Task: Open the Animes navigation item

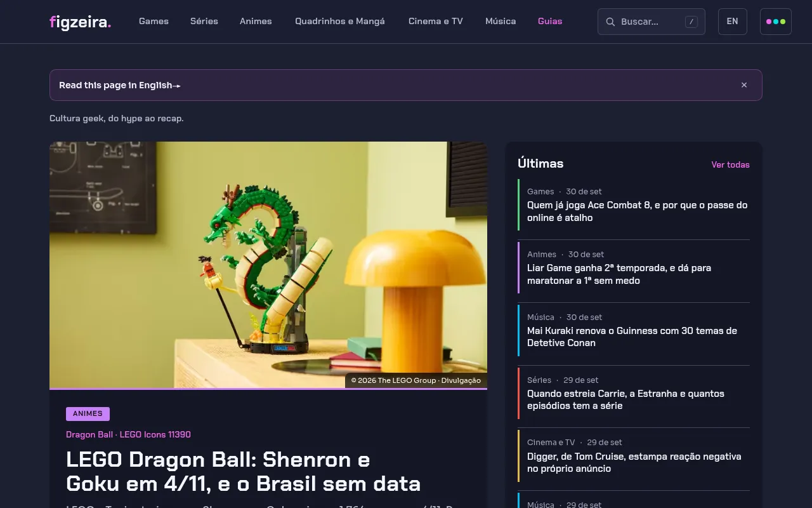Action: [x=256, y=22]
